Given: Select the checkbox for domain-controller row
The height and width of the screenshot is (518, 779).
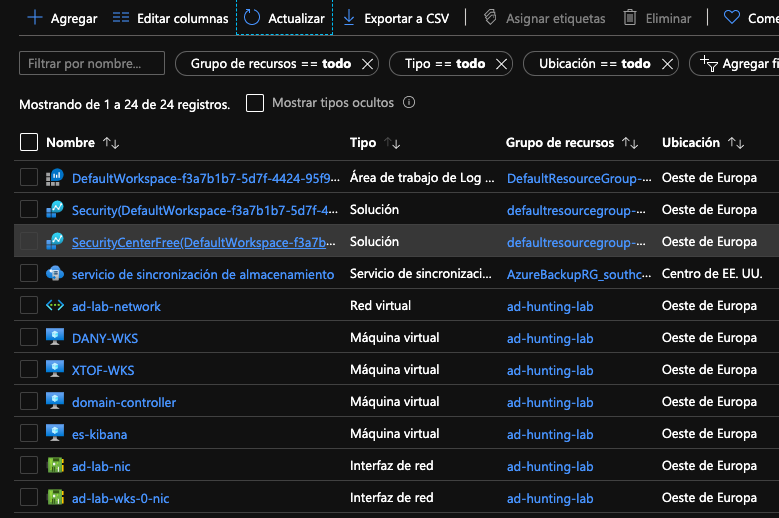Looking at the screenshot, I should click(x=29, y=402).
